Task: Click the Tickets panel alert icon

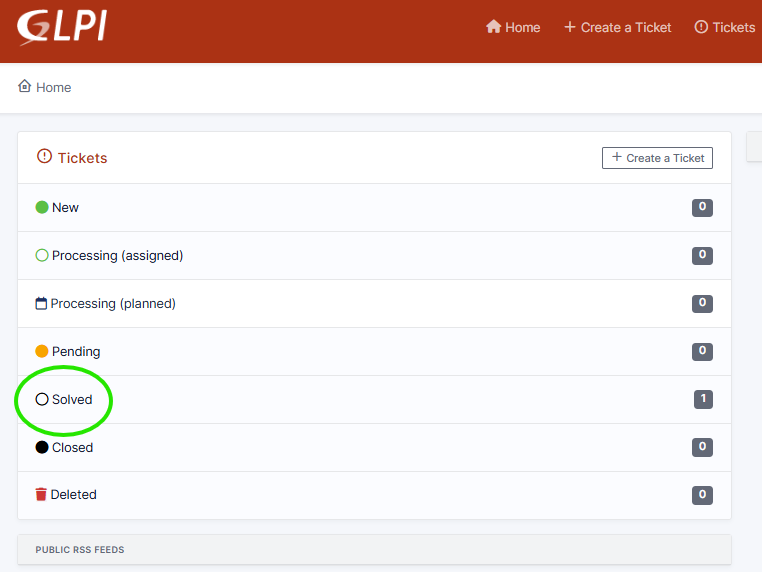Action: click(44, 157)
